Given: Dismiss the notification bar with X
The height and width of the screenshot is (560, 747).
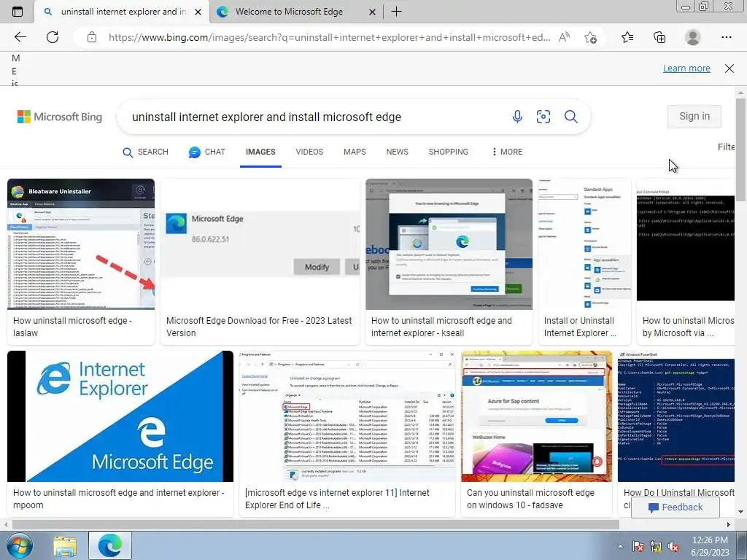Looking at the screenshot, I should pos(729,69).
